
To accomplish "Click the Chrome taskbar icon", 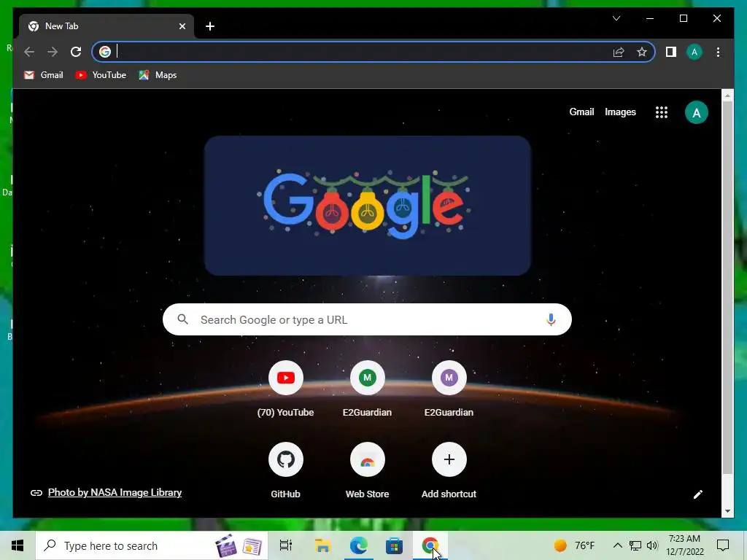I will click(x=430, y=545).
